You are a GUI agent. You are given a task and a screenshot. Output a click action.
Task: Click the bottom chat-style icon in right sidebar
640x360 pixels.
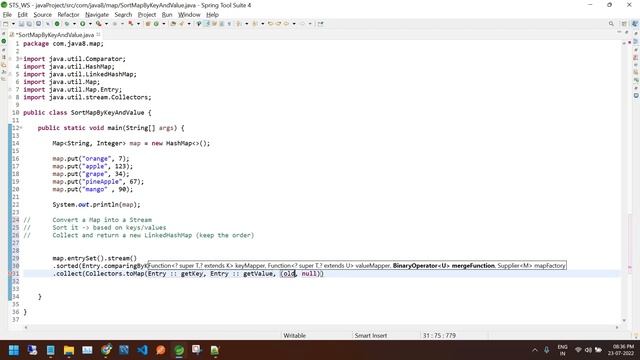coord(636,96)
